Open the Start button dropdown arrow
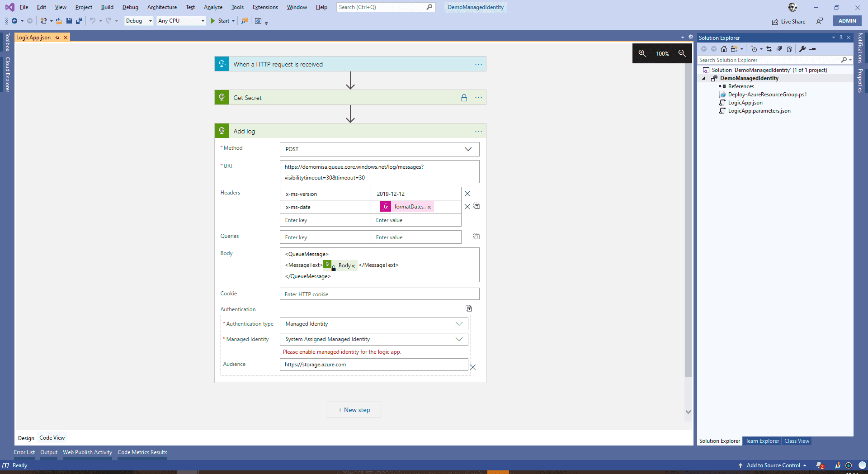This screenshot has width=868, height=474. pos(233,21)
